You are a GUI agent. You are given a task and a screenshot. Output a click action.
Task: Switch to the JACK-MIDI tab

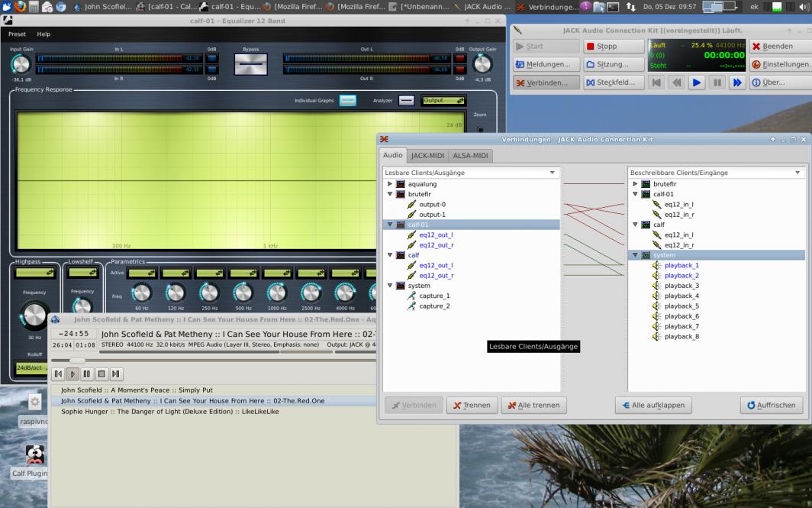(427, 156)
